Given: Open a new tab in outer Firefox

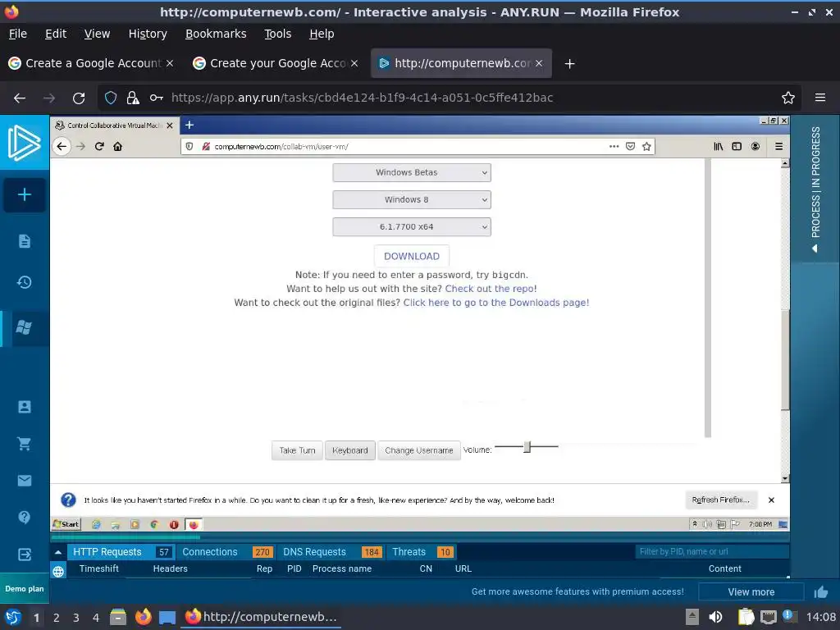Looking at the screenshot, I should pos(569,64).
